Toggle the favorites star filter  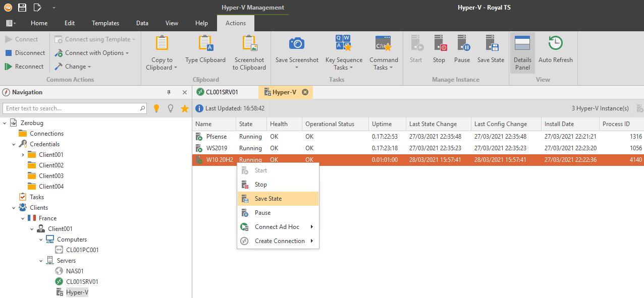click(185, 108)
